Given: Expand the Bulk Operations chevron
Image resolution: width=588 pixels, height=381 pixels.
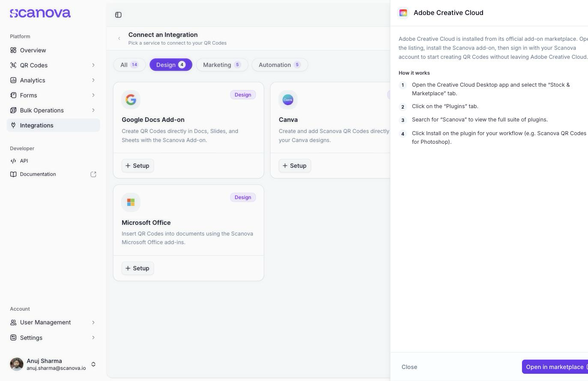Looking at the screenshot, I should coord(93,110).
